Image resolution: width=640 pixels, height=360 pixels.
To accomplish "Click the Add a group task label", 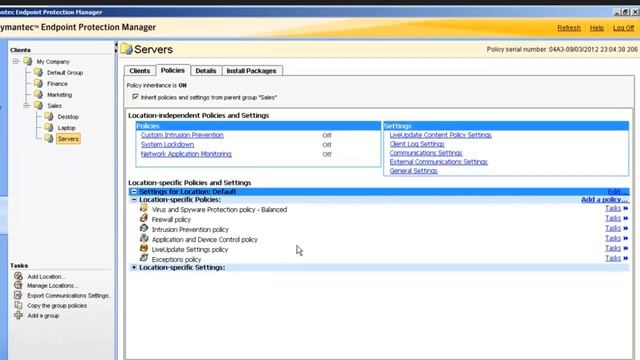I will click(x=43, y=316).
